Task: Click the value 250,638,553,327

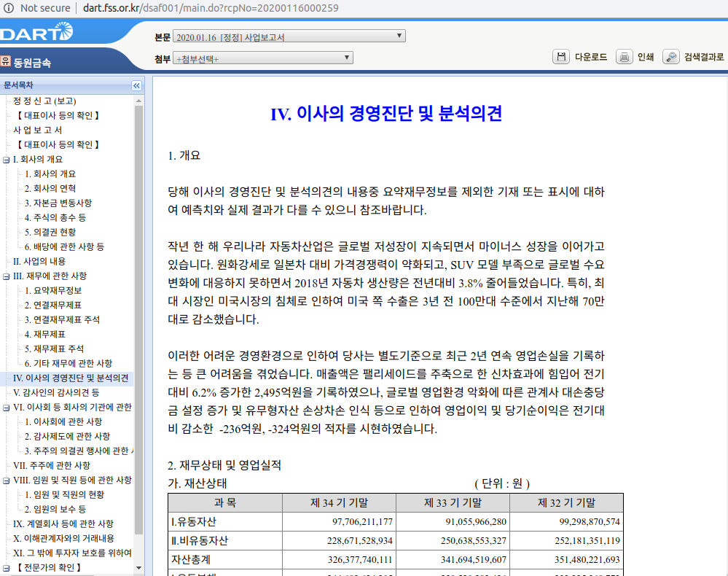Action: tap(474, 541)
